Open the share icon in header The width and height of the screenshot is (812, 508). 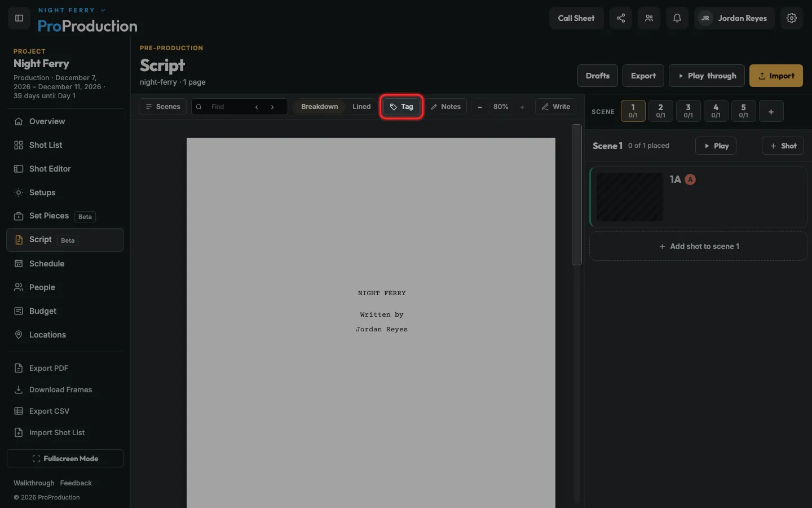[621, 18]
